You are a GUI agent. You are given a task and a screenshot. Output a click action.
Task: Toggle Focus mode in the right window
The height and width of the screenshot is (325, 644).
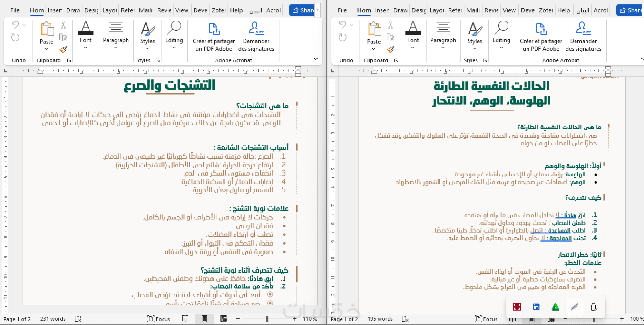coord(486,319)
